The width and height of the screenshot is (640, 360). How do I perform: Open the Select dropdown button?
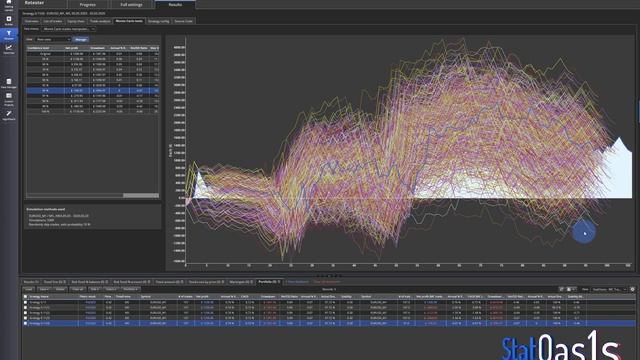coord(110,289)
